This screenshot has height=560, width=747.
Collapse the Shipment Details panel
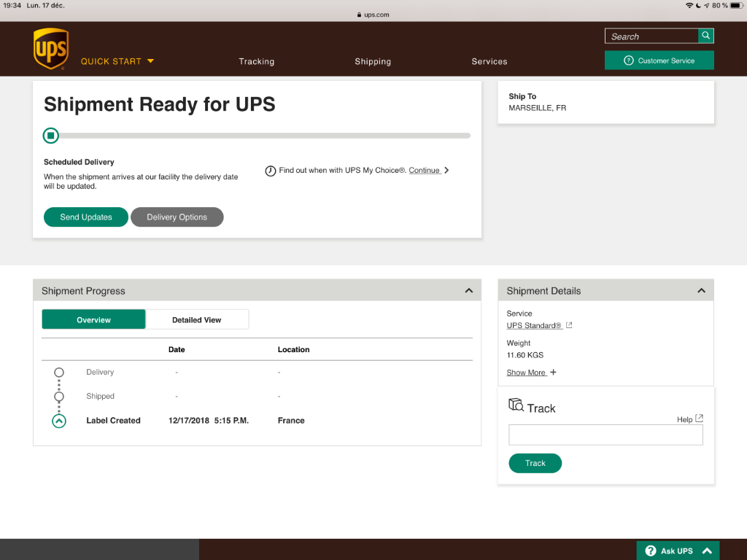point(701,290)
